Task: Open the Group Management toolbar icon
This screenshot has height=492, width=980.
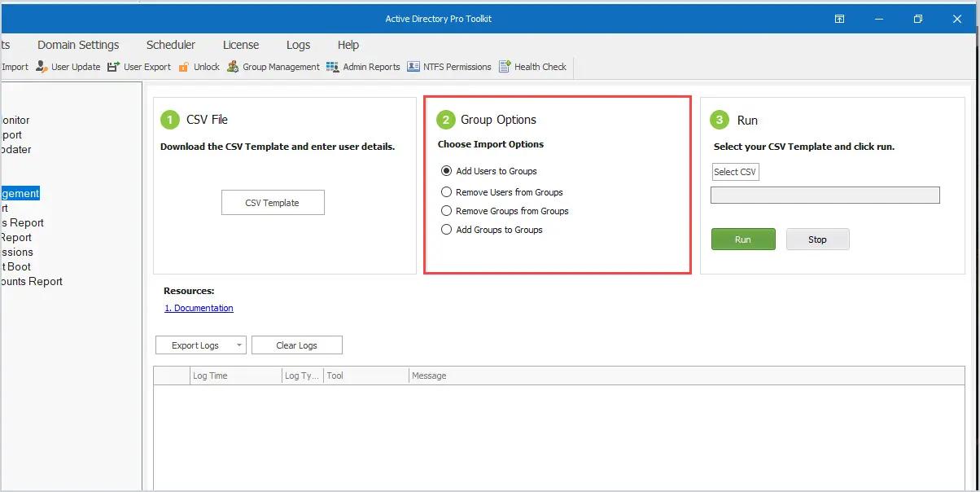Action: (x=233, y=67)
